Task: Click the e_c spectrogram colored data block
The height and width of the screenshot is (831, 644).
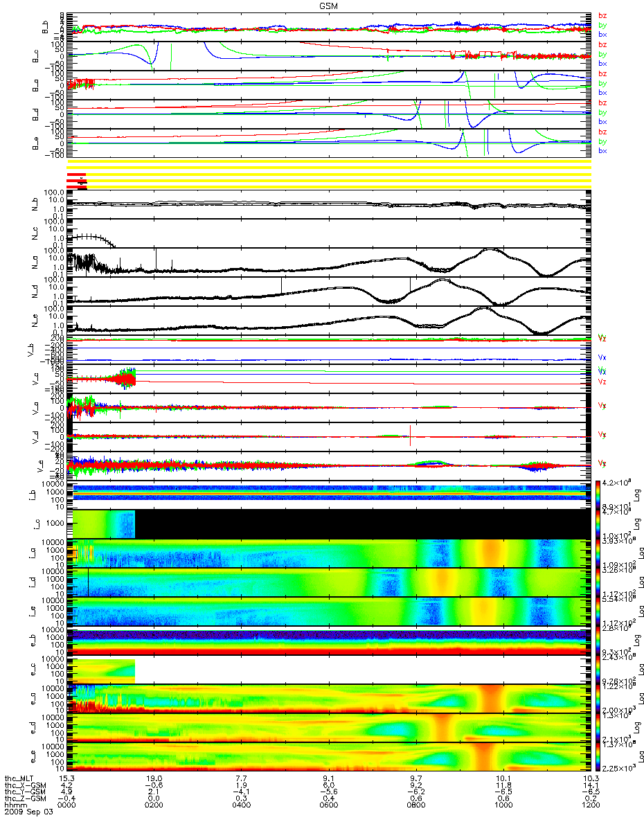Action: click(x=104, y=670)
